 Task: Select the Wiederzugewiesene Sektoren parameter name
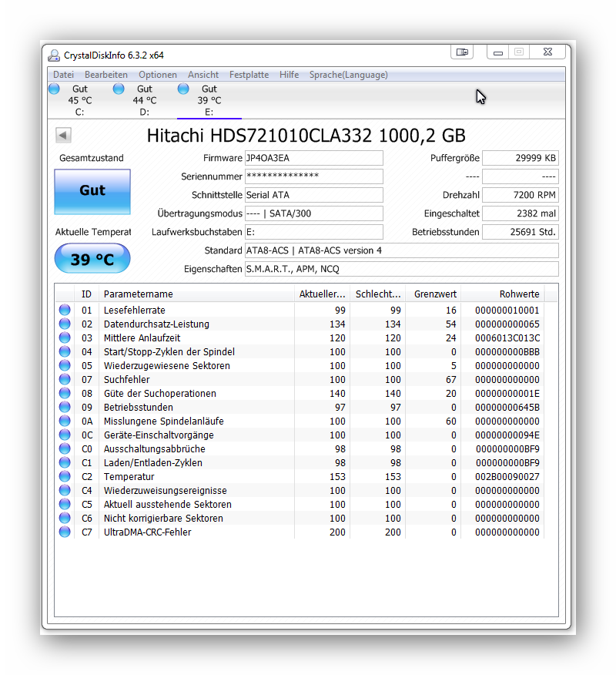click(x=167, y=365)
